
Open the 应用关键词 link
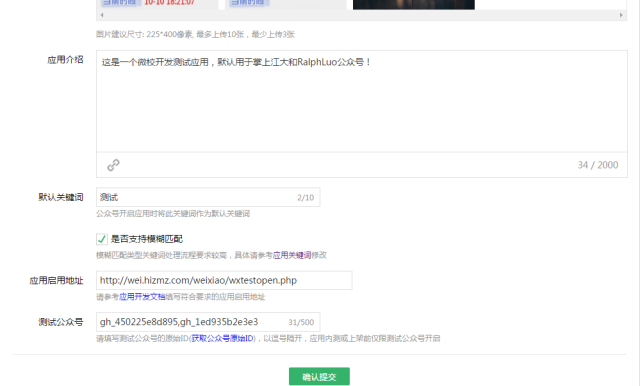[292, 255]
